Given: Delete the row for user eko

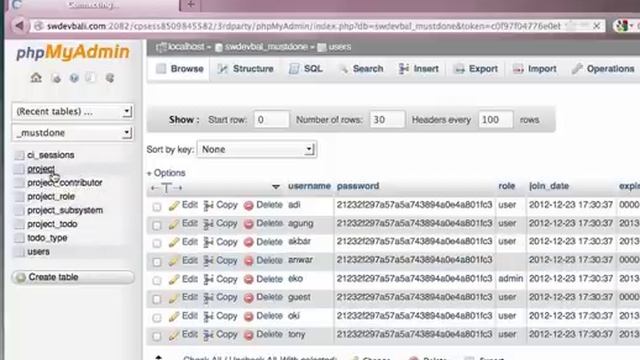Looking at the screenshot, I should 263,279.
